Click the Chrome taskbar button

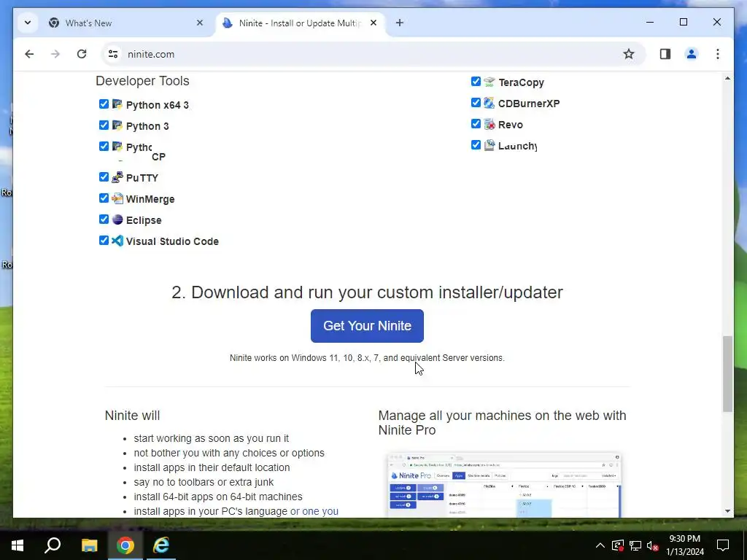[125, 545]
